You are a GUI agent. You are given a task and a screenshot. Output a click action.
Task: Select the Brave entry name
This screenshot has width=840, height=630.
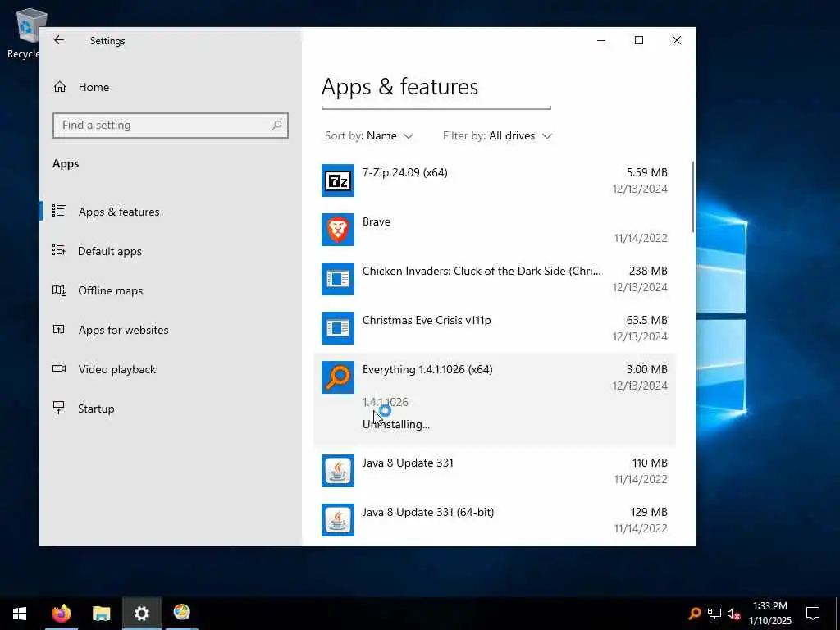coord(376,221)
